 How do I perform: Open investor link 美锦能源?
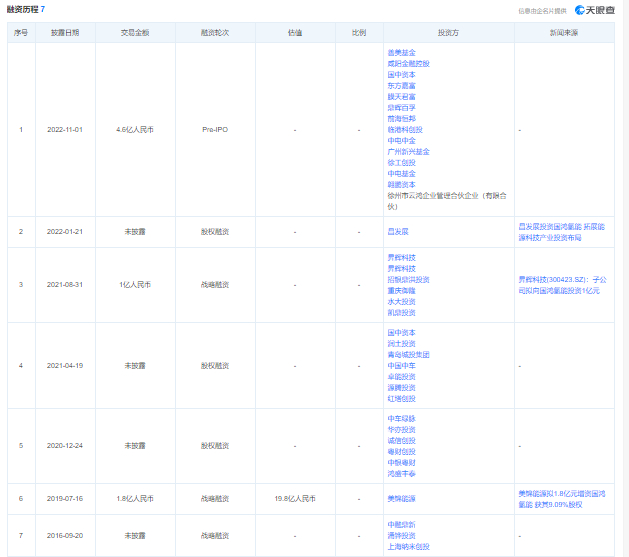pos(401,498)
